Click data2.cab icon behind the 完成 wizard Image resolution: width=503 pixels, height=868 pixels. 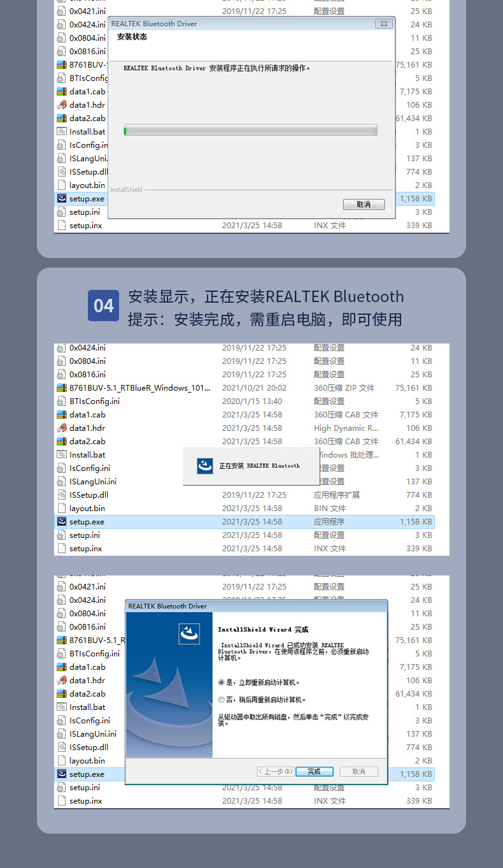tap(62, 693)
